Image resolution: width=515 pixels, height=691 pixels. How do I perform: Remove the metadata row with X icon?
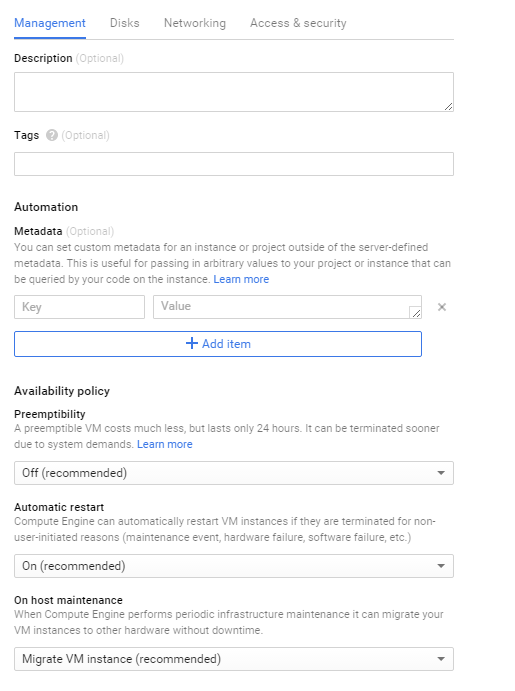[442, 307]
